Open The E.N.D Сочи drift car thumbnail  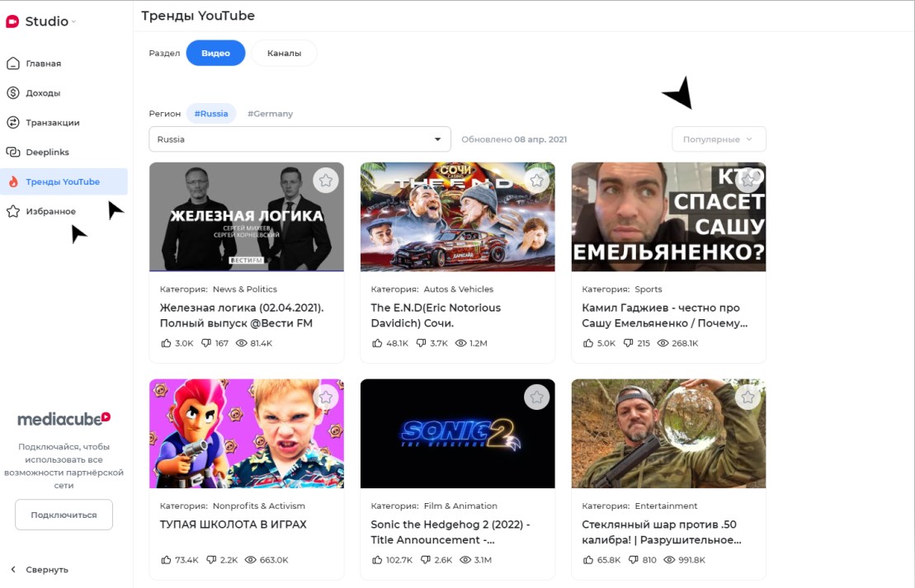coord(457,217)
